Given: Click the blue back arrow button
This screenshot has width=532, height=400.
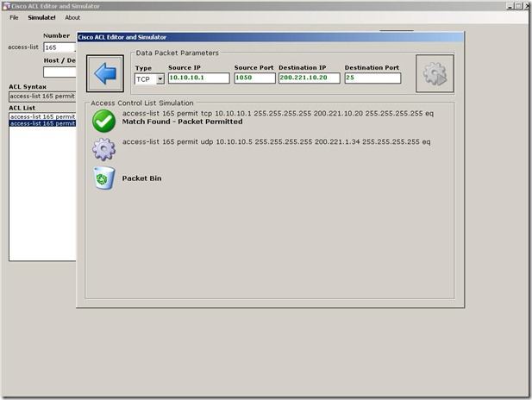Looking at the screenshot, I should [x=105, y=73].
